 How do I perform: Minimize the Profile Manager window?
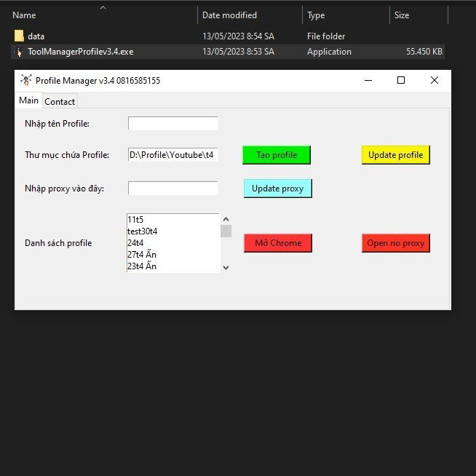[x=368, y=80]
